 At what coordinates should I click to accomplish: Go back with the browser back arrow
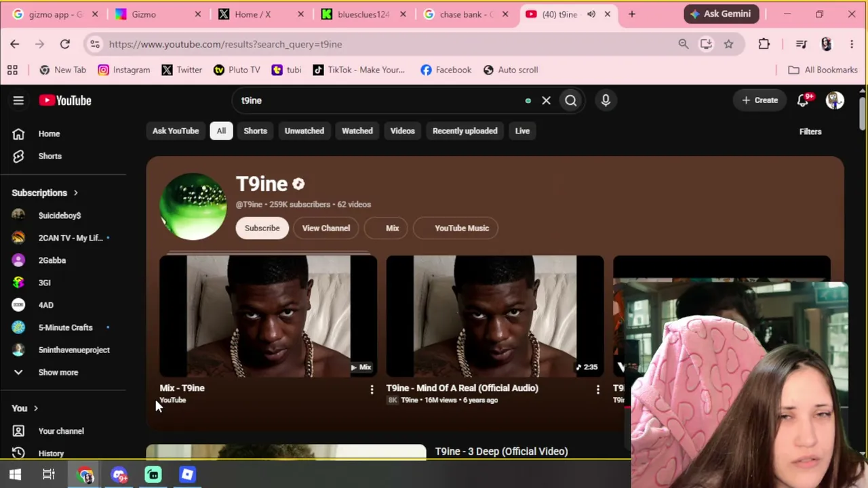[15, 44]
